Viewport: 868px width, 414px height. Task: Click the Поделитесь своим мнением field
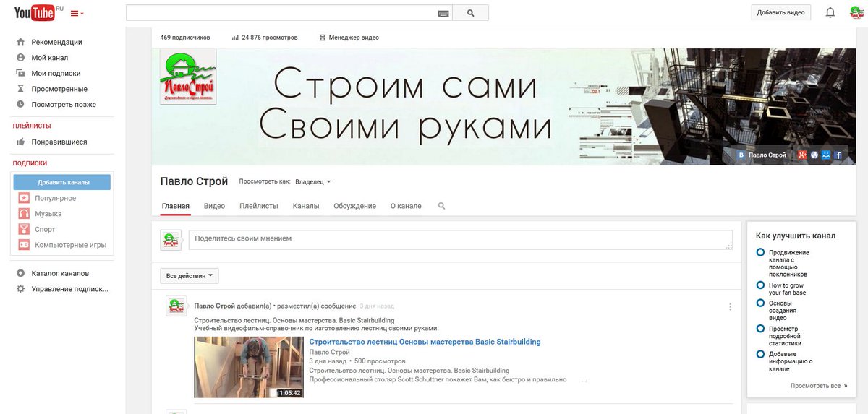(x=461, y=240)
